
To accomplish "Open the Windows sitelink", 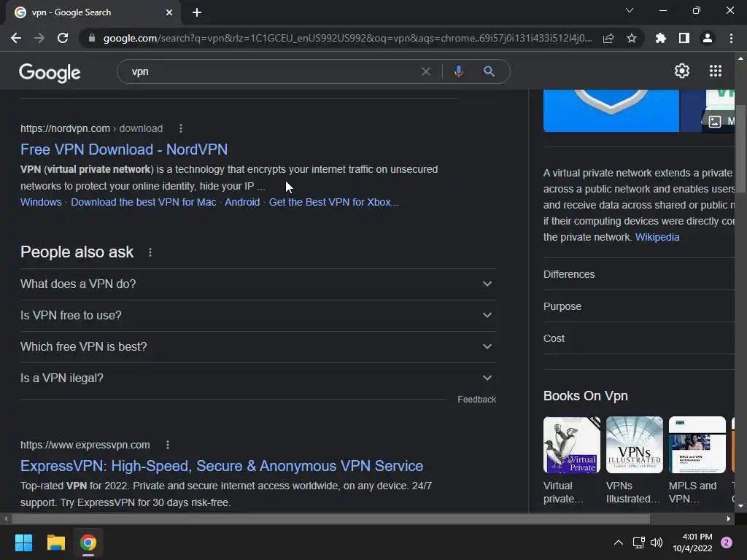I will click(x=41, y=203).
